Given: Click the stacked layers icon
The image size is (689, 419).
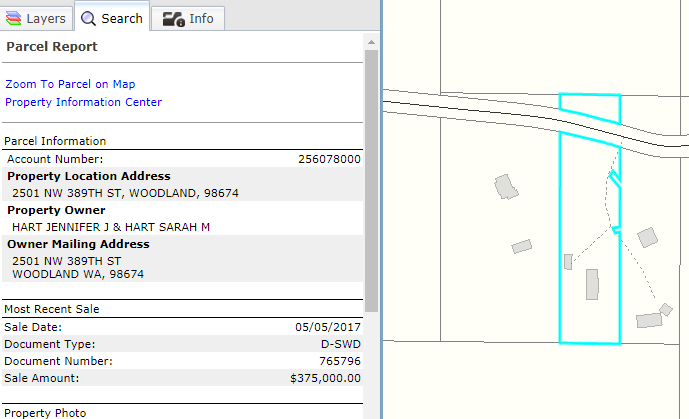Looking at the screenshot, I should coord(14,18).
